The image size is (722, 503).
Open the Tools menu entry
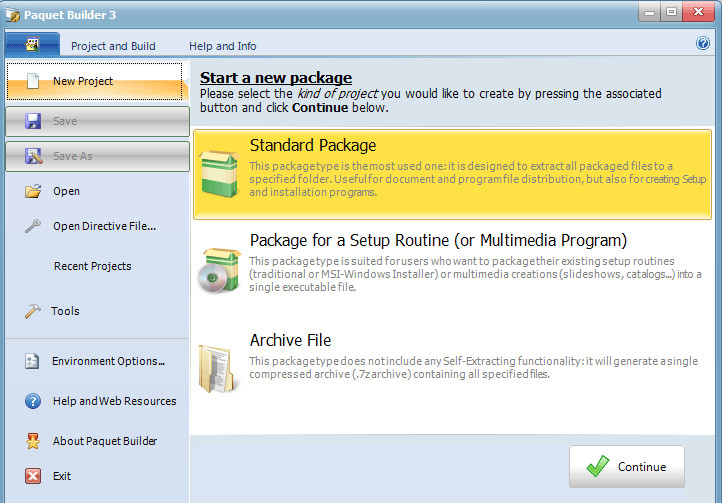point(97,311)
